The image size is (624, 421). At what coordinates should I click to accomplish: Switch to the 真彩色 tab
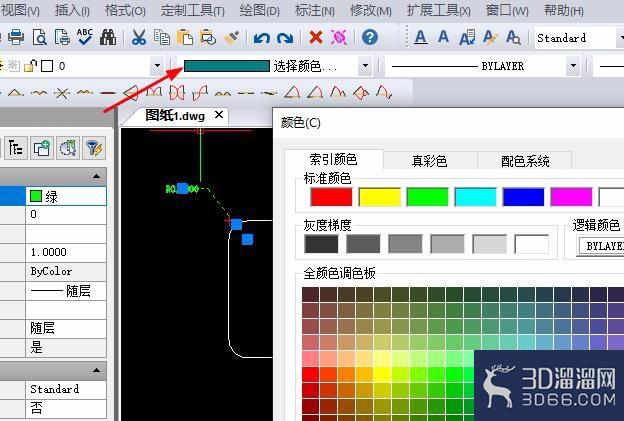point(430,161)
